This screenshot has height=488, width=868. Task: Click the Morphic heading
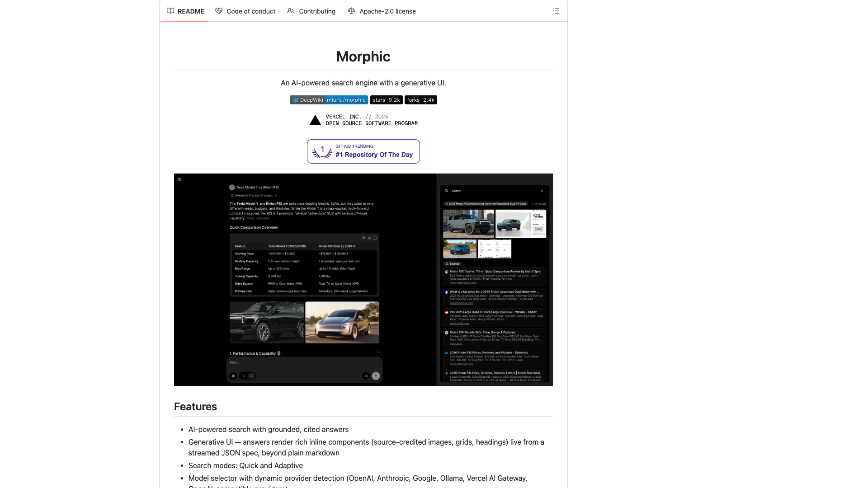[x=363, y=56]
